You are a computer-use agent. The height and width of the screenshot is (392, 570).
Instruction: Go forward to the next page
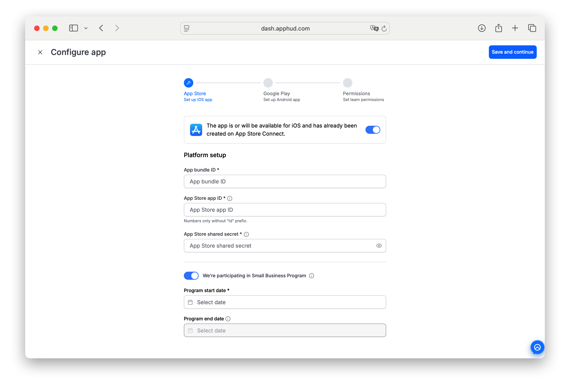coord(117,28)
